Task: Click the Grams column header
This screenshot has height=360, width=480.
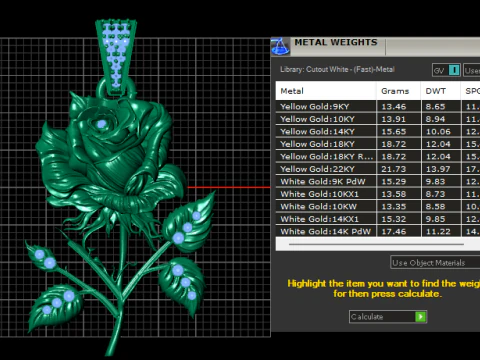Action: click(398, 91)
